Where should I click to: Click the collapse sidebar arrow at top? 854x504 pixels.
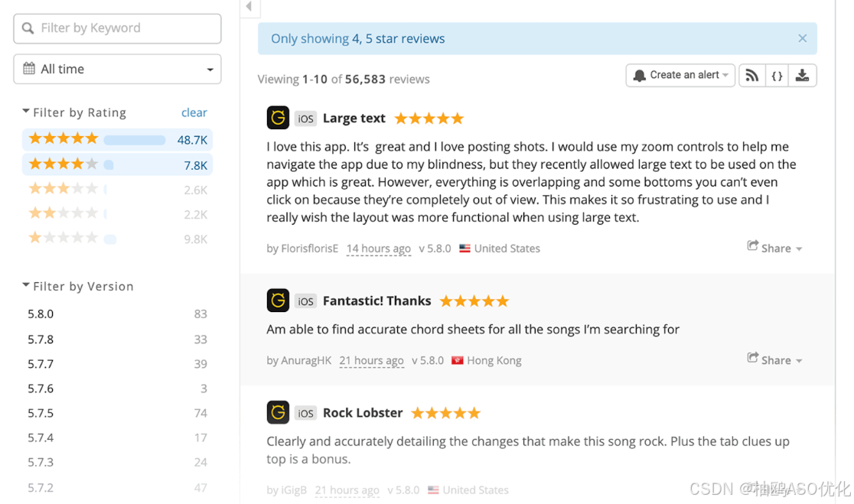tap(249, 7)
